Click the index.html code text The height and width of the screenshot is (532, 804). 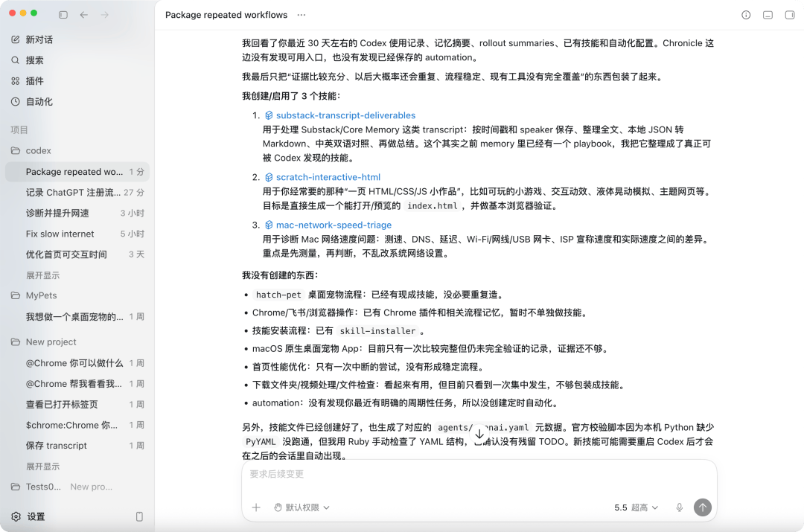pos(433,206)
